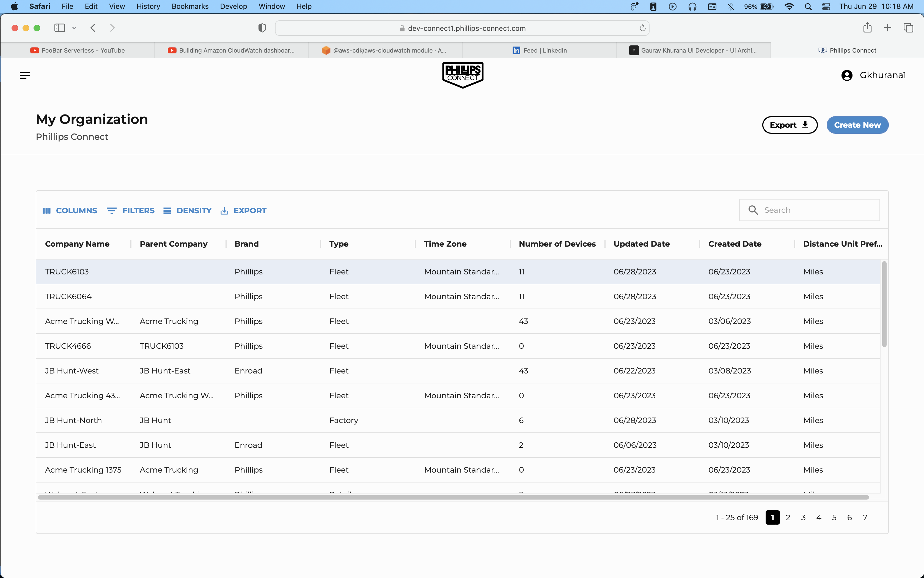Select the JB Hunt-North row
Screen dimensions: 924x578
coord(458,421)
